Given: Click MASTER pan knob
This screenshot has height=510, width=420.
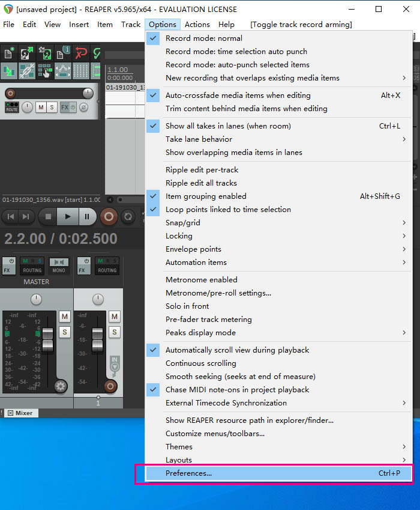Looking at the screenshot, I should click(36, 299).
